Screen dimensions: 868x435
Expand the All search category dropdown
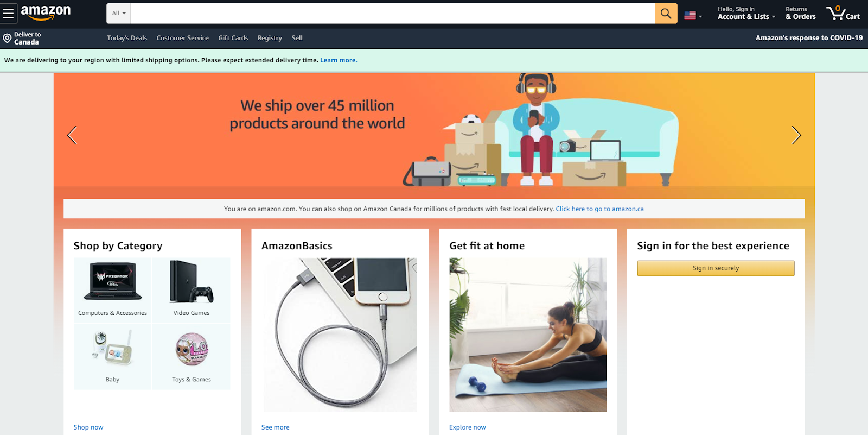[x=119, y=14]
